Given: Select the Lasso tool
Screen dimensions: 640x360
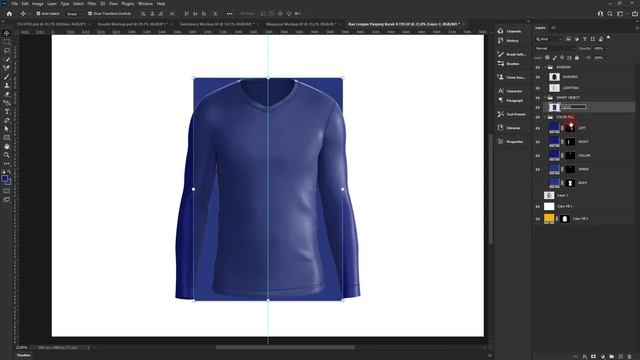Looking at the screenshot, I should [7, 51].
